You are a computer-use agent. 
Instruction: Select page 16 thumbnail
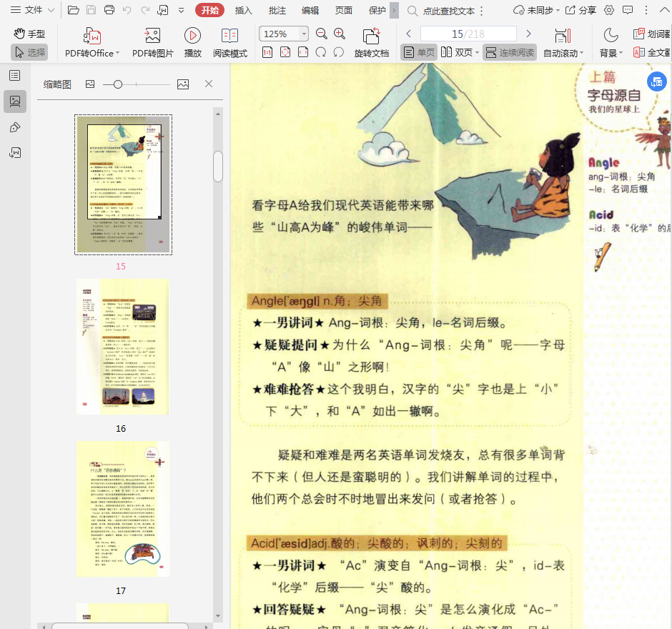(123, 347)
